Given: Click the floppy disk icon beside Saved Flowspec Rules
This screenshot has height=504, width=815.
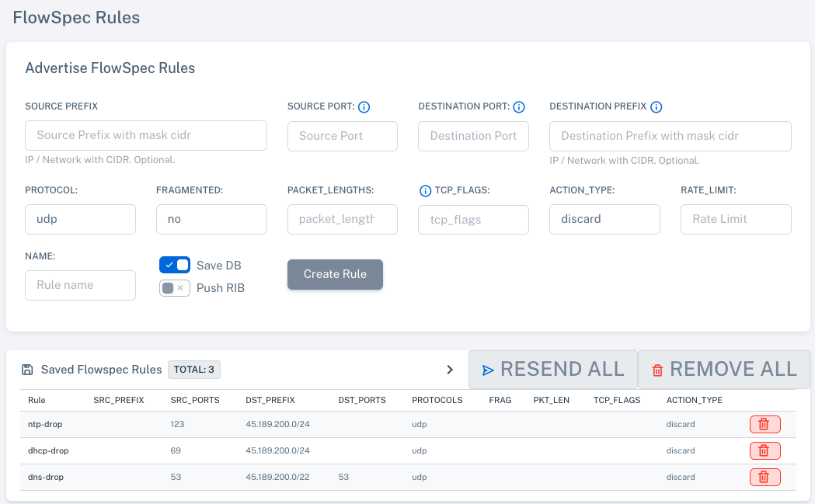Looking at the screenshot, I should [x=28, y=369].
